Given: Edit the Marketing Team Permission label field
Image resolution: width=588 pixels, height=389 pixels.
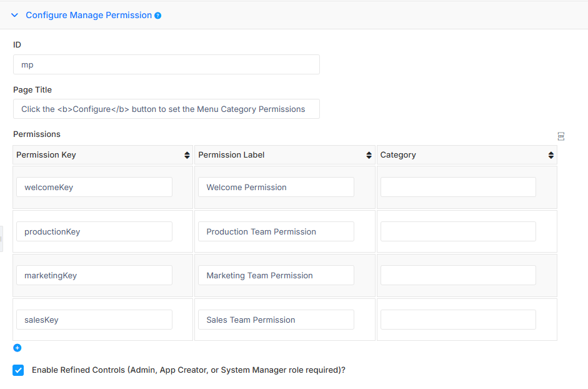Looking at the screenshot, I should [276, 275].
